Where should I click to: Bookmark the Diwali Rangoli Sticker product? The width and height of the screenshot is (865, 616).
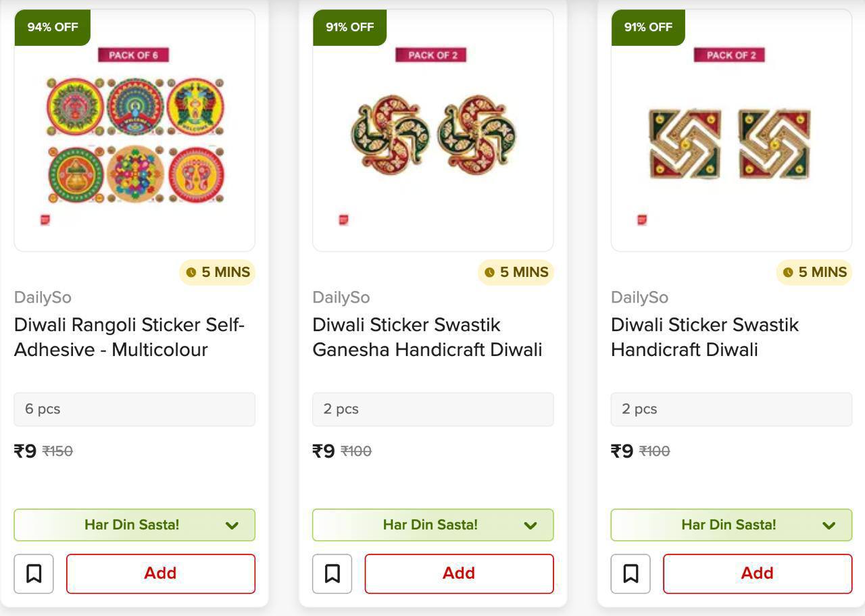click(x=34, y=573)
